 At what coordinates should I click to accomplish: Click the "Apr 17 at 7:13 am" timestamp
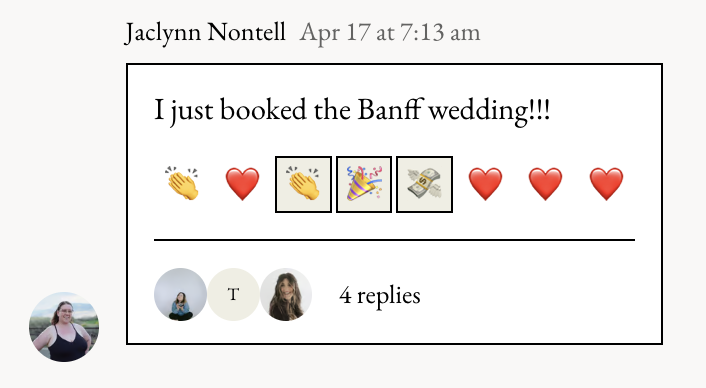390,32
